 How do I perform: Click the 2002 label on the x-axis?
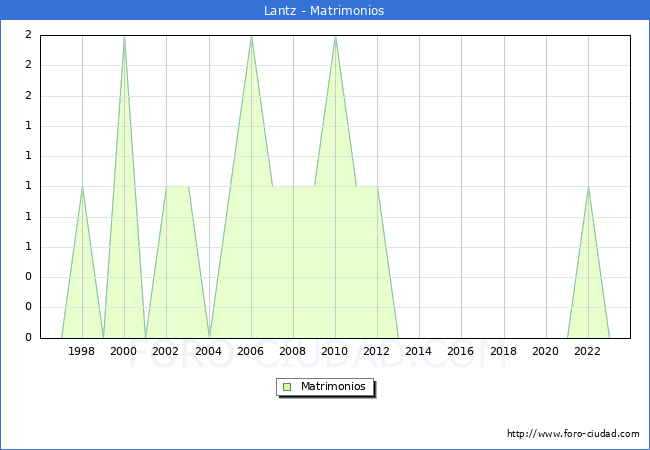coord(166,351)
